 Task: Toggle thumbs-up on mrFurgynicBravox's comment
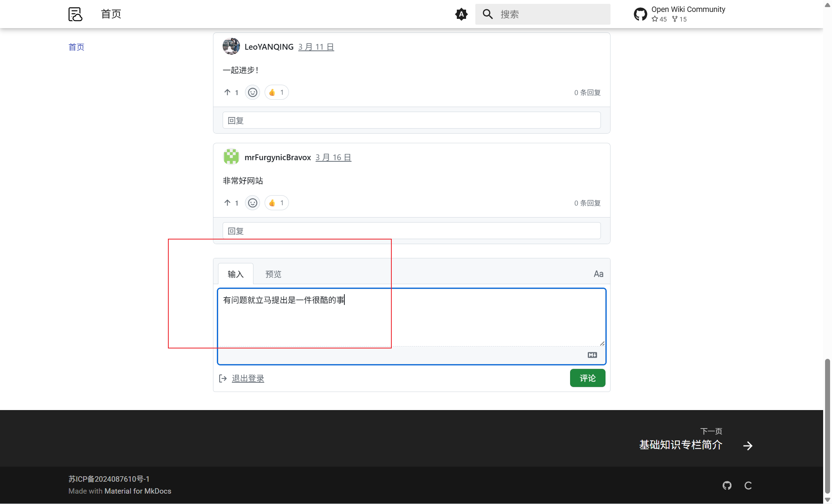click(x=276, y=203)
